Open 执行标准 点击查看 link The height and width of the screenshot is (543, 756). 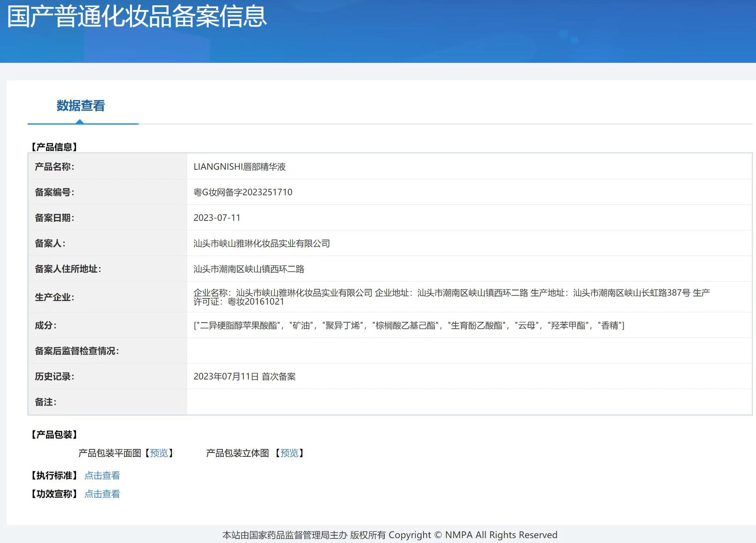point(102,476)
